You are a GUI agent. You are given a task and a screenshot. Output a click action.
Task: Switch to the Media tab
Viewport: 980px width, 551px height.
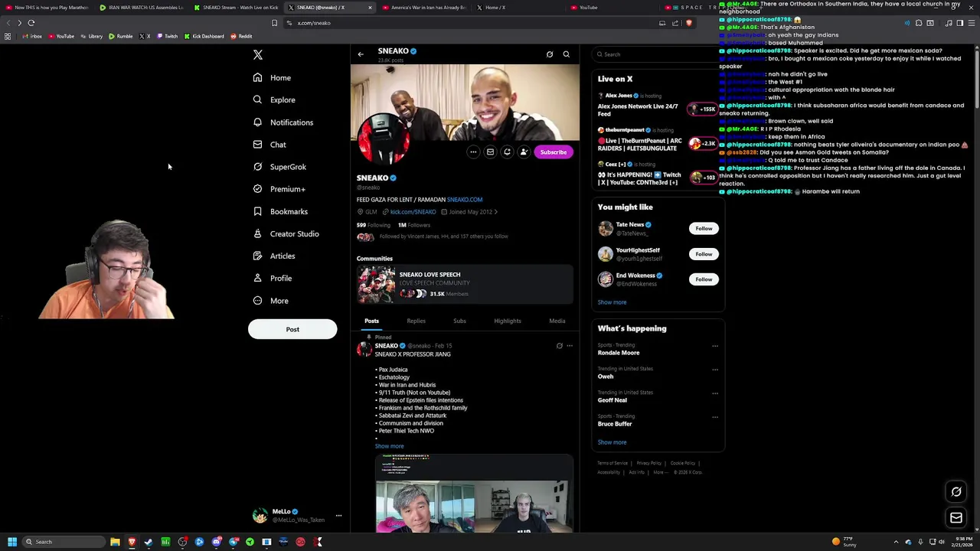pos(557,321)
